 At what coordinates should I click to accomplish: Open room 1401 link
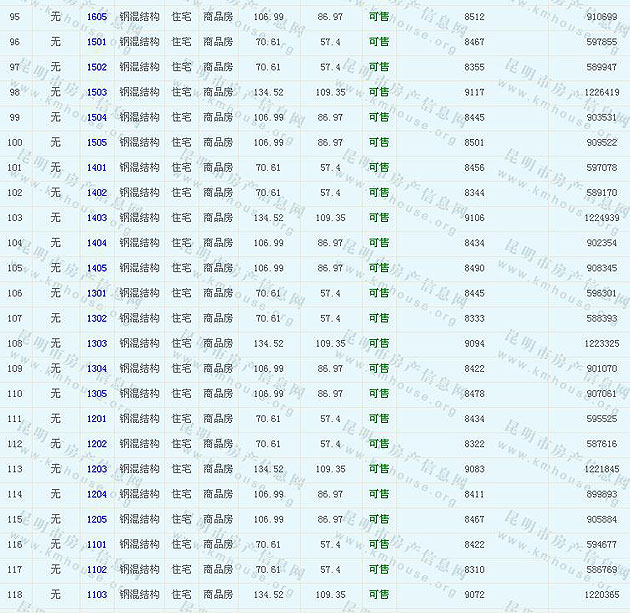click(x=97, y=168)
